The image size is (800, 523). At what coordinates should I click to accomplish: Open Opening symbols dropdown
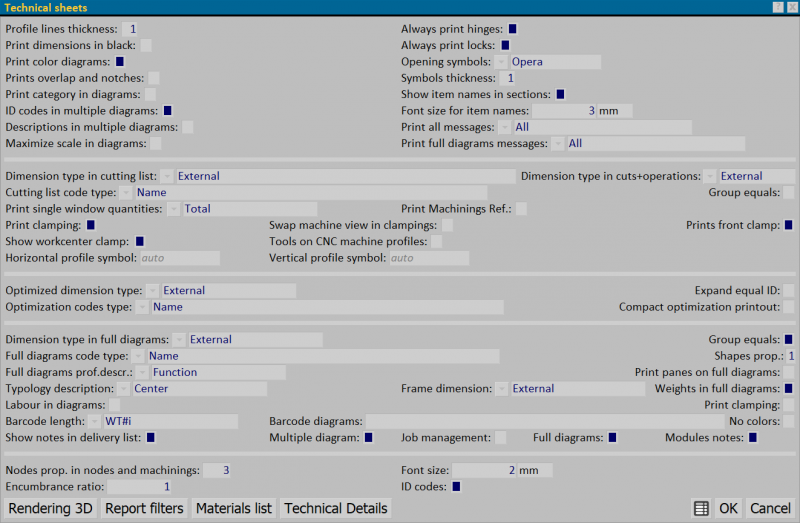click(501, 62)
